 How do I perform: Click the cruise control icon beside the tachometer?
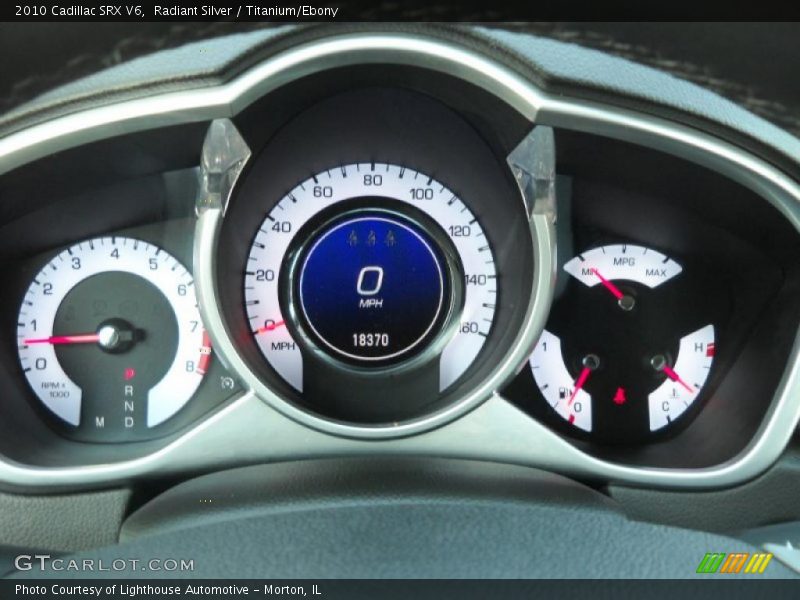227,383
